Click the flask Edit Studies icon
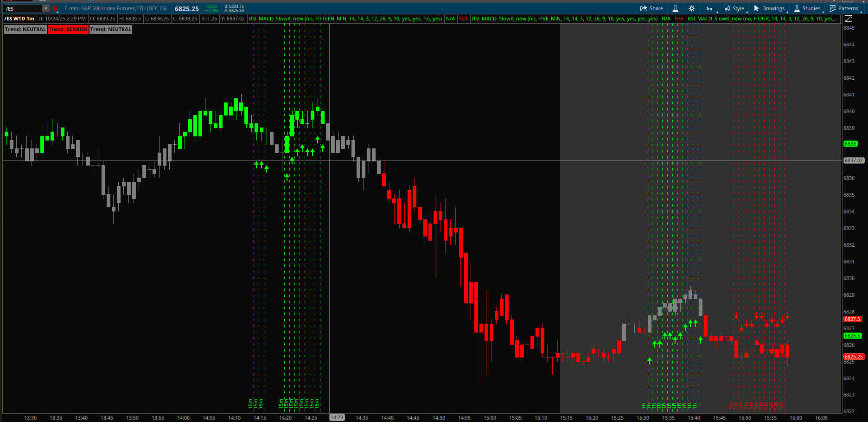The image size is (868, 422). 676,8
